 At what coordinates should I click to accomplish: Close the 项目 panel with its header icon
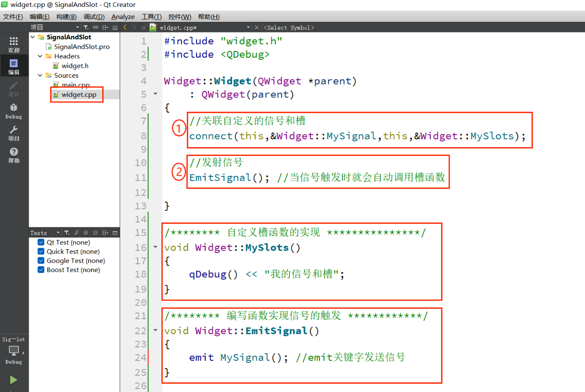tap(115, 28)
